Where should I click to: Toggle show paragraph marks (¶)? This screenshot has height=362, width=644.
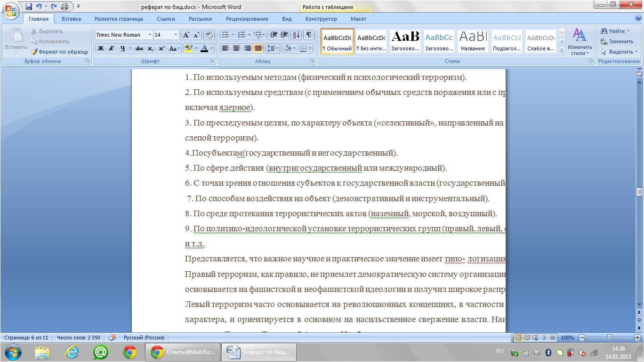click(308, 35)
